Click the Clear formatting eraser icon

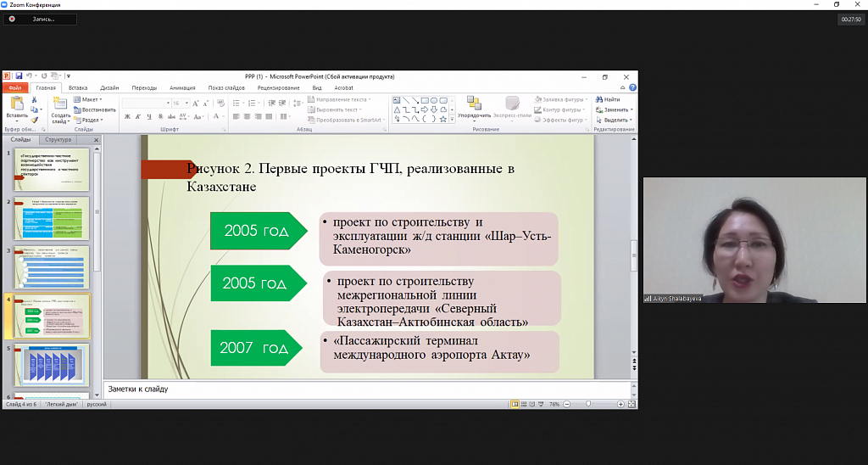tap(220, 104)
